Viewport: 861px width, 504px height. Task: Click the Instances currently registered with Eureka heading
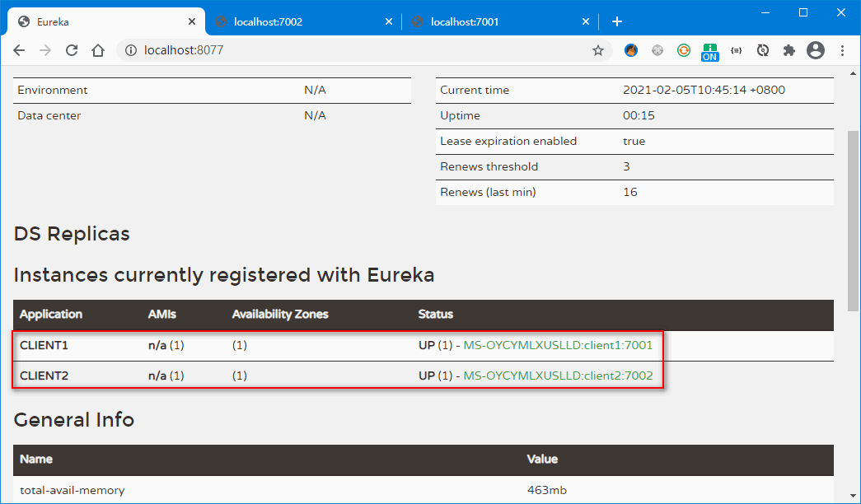pos(224,274)
